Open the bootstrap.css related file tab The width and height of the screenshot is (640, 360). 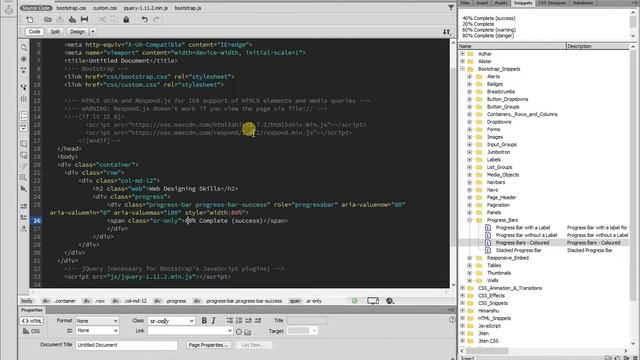(71, 8)
